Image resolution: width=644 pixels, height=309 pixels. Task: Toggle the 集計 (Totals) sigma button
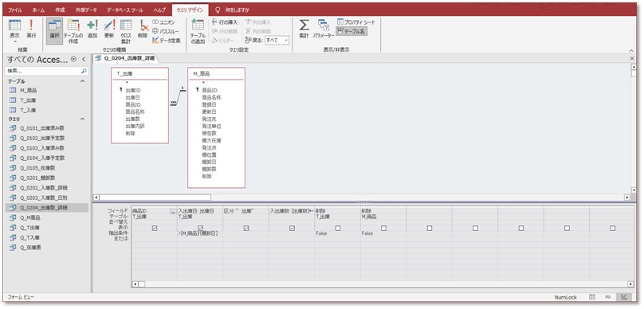coord(304,29)
